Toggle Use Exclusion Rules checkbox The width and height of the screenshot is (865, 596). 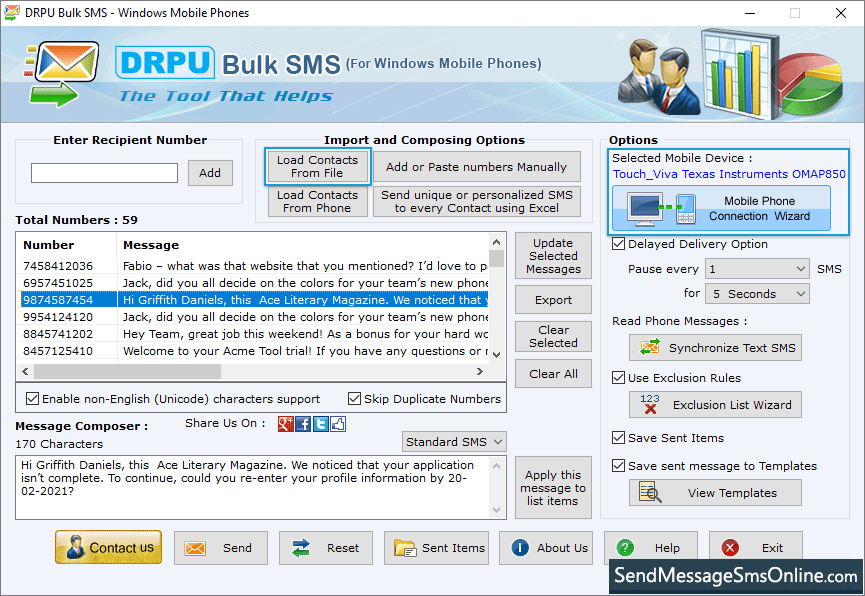[618, 378]
